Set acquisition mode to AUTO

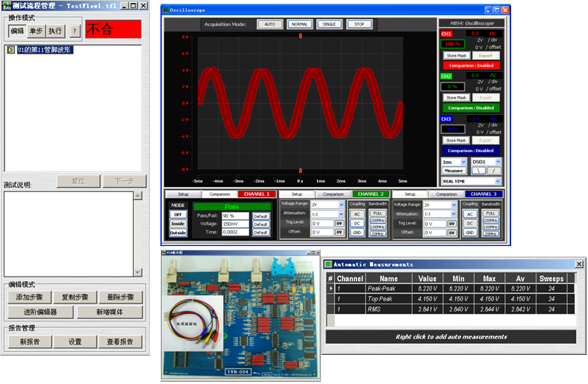coord(269,25)
